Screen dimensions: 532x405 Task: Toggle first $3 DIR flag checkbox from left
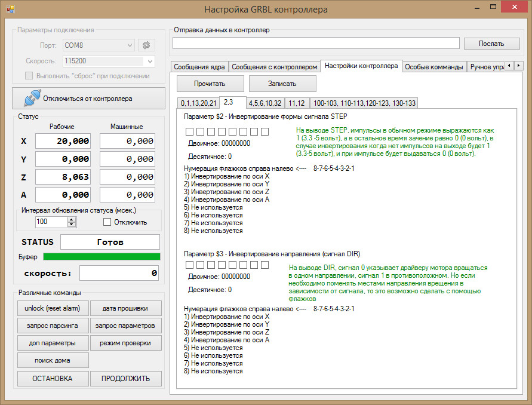pos(190,265)
